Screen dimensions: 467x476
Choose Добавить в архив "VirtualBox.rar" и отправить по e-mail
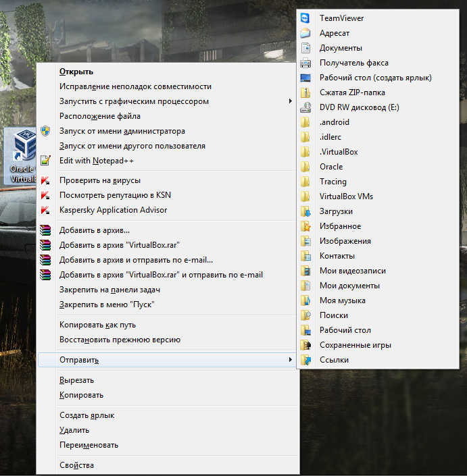pos(161,275)
